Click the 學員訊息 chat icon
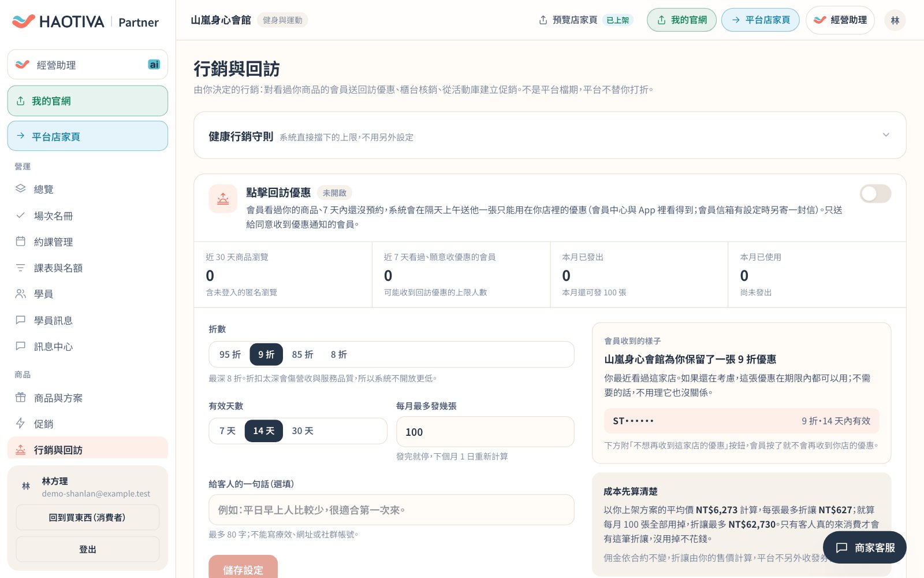This screenshot has height=578, width=924. point(21,320)
